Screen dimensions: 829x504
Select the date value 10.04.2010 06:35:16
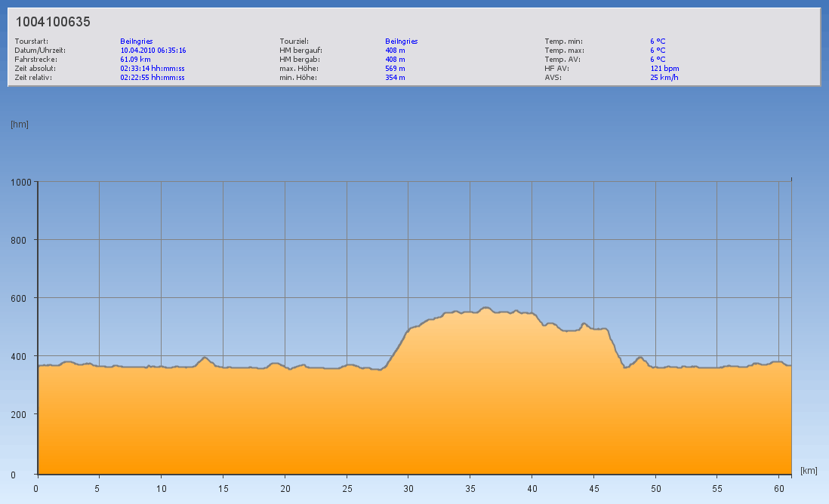[153, 51]
